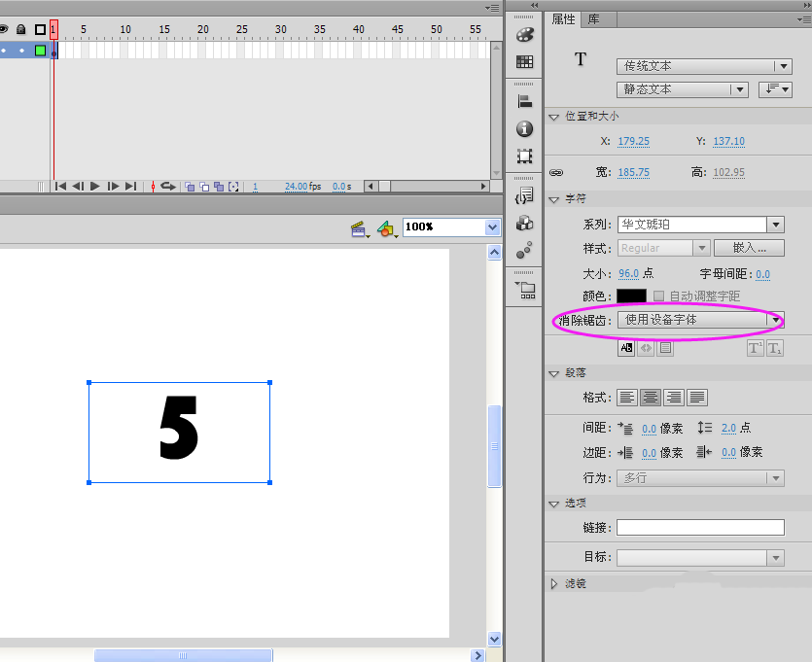Screen dimensions: 812x662
Task: Collapse the 位置和大小 section
Action: point(554,117)
